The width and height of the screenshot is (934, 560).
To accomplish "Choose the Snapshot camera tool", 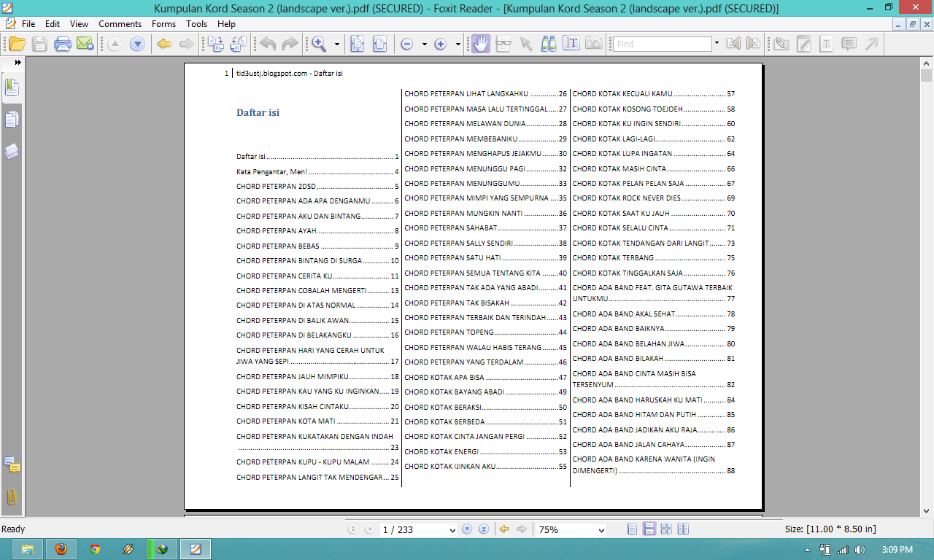I will 594,44.
